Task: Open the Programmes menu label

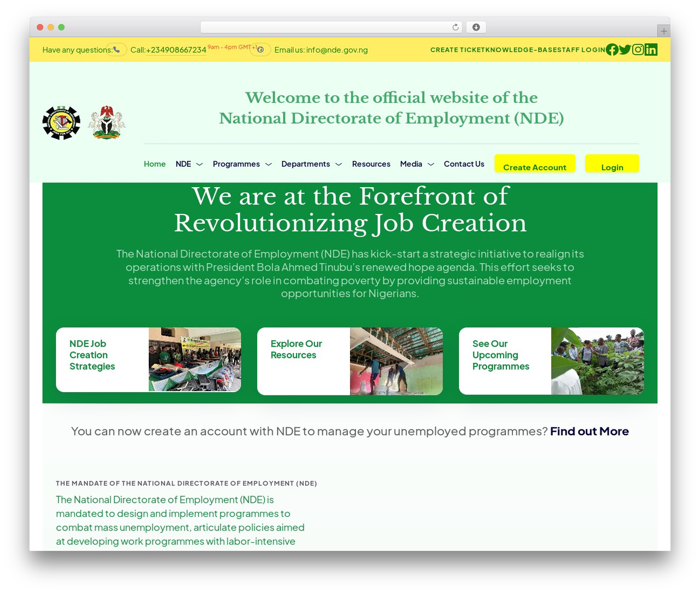Action: [236, 164]
